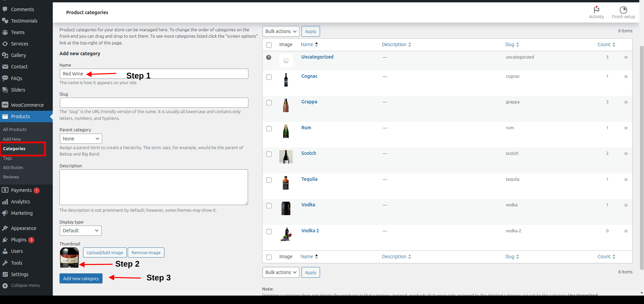Open the bottom Bulk actions dropdown
Image resolution: width=644 pixels, height=304 pixels.
(x=281, y=272)
